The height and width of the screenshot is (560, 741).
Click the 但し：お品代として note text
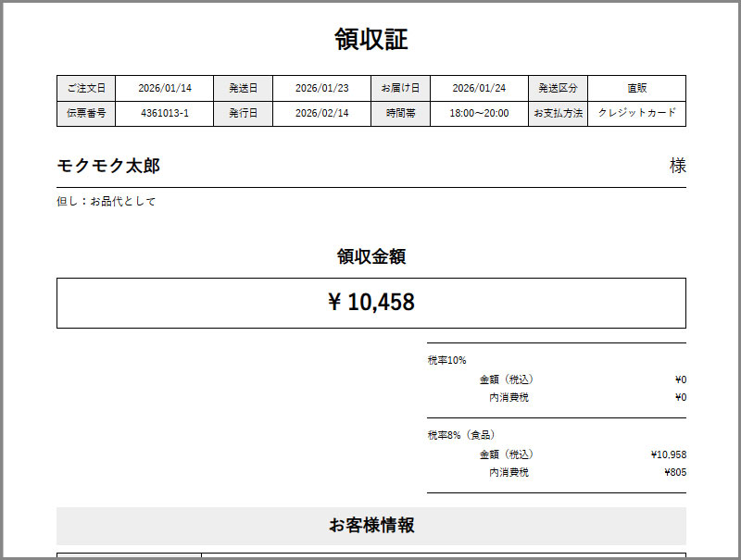click(107, 201)
